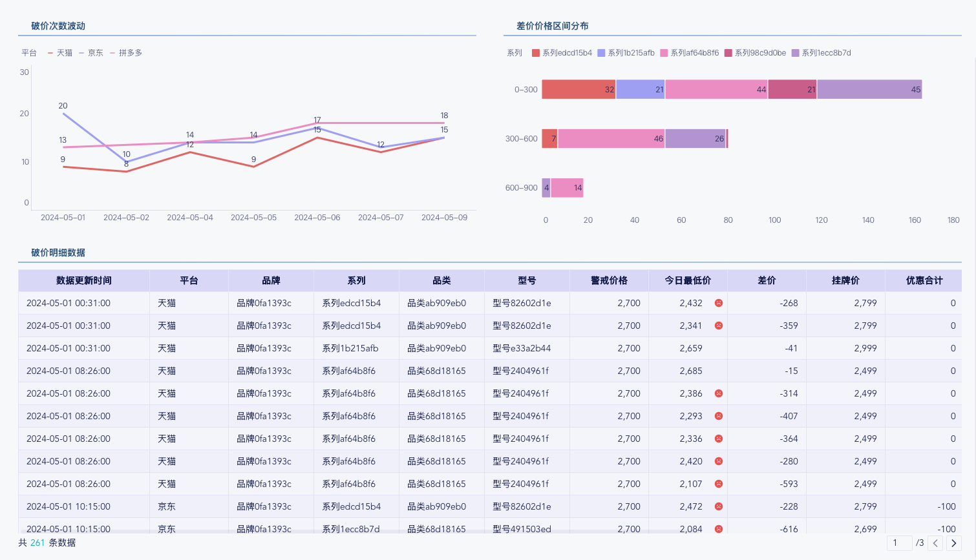Go to the next table page arrow

click(953, 543)
